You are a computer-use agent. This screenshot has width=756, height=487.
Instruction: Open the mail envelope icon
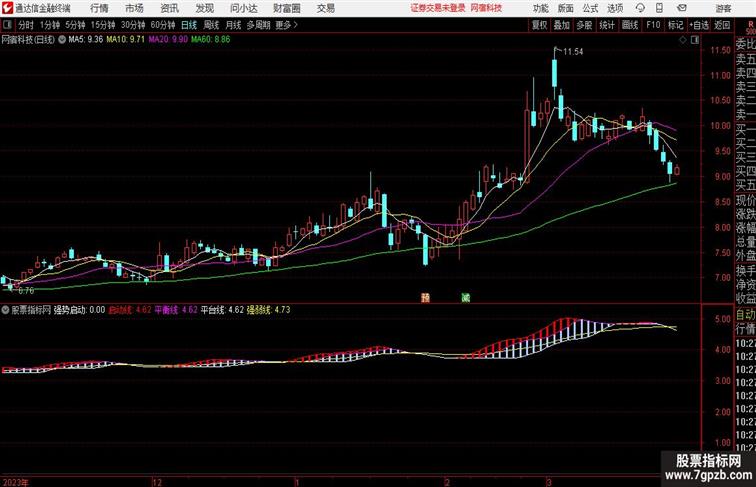pyautogui.click(x=682, y=8)
